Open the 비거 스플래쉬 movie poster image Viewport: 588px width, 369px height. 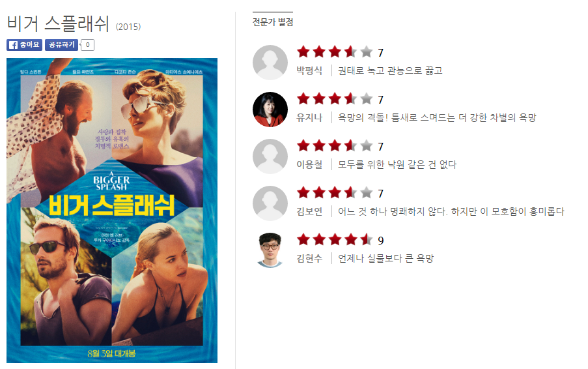112,210
